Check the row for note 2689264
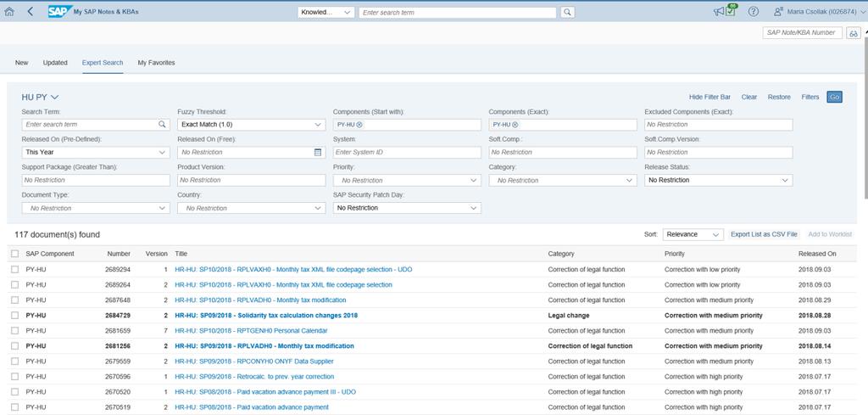 point(14,285)
